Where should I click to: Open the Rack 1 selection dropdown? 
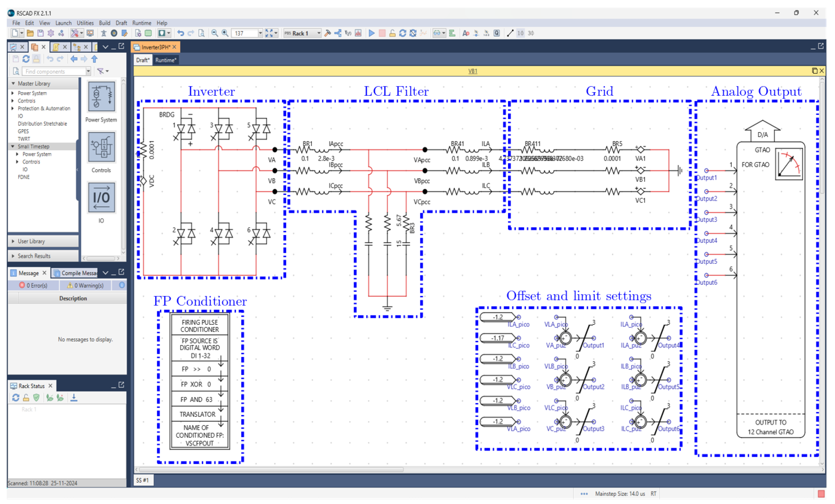pyautogui.click(x=319, y=33)
